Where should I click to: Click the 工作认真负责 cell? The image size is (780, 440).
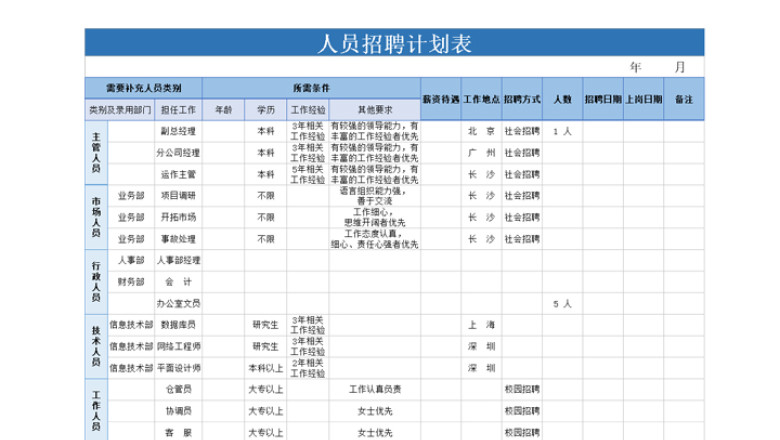coord(375,389)
